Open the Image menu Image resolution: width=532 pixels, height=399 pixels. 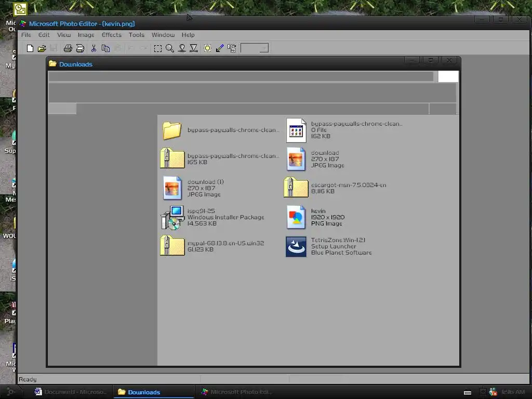click(86, 35)
